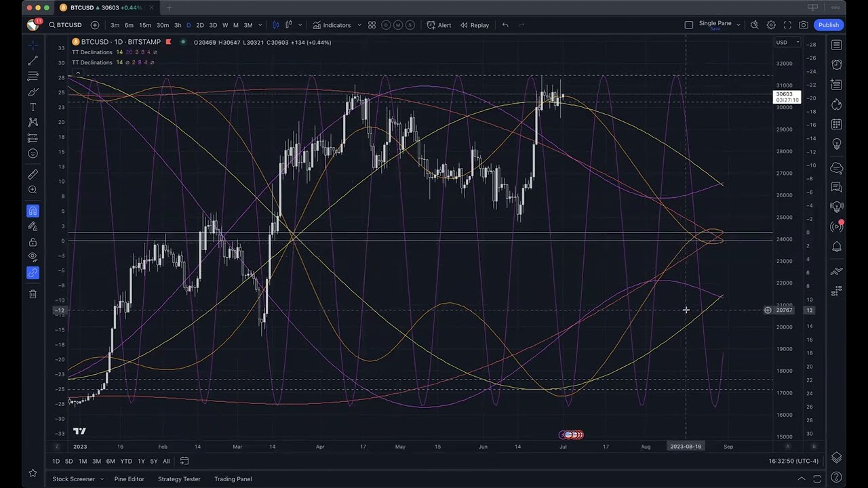
Task: Enter fullscreen mode
Action: pos(787,25)
